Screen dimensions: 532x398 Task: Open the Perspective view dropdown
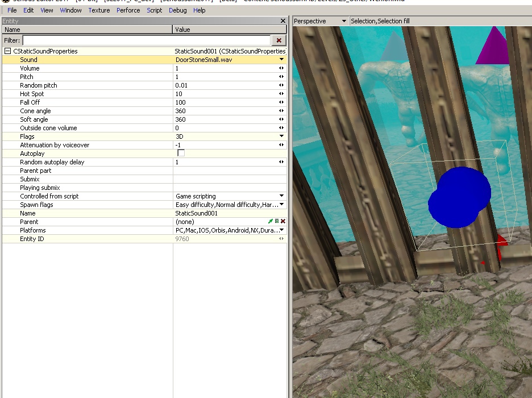344,21
